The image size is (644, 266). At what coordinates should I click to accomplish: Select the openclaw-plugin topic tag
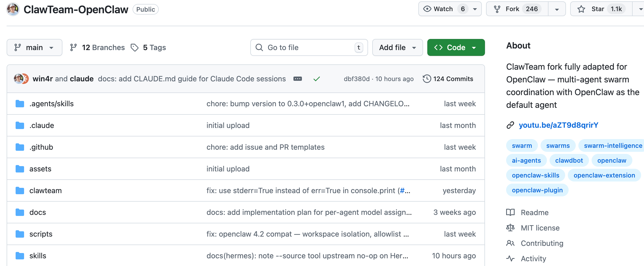point(537,190)
